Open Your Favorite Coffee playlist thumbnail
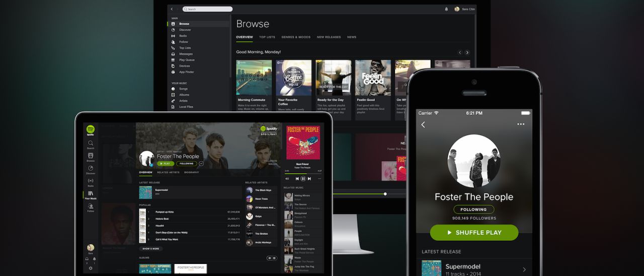644x276 pixels. [x=294, y=78]
